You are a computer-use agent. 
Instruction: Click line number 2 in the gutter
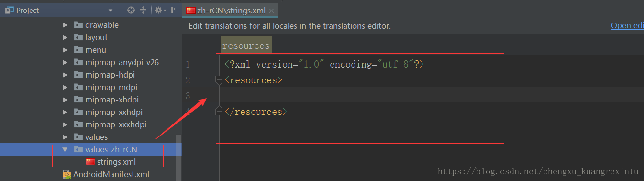click(x=188, y=80)
